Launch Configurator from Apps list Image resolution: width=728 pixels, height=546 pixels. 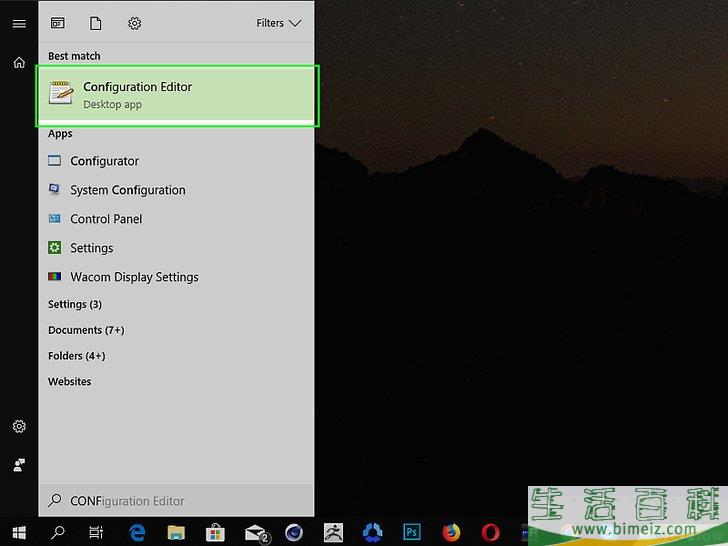tap(104, 161)
